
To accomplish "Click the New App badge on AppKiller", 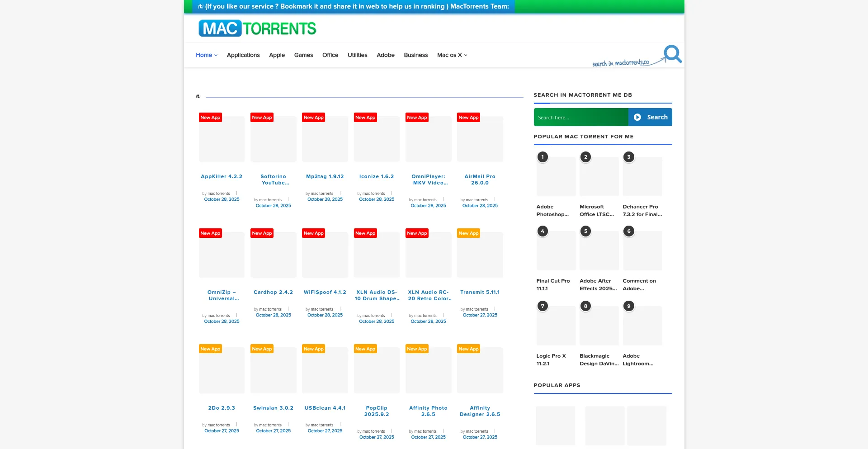I will click(210, 118).
